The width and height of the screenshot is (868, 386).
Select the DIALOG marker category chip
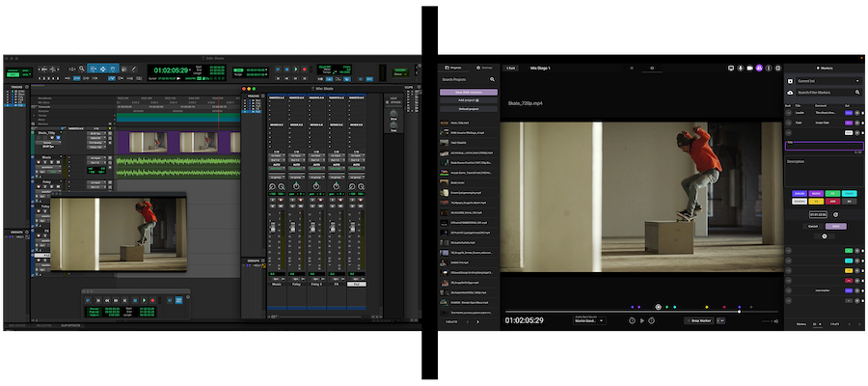(800, 193)
